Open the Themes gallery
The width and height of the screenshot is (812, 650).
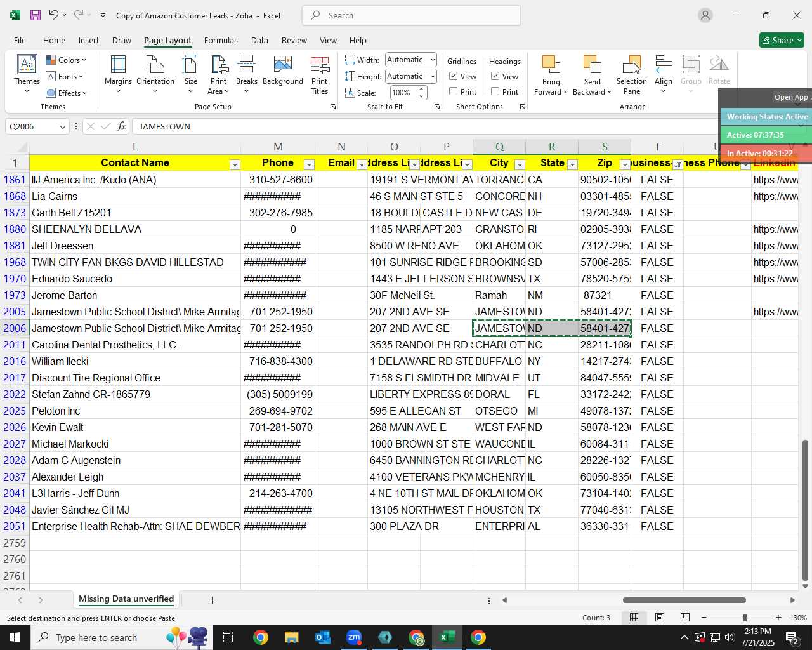[27, 75]
